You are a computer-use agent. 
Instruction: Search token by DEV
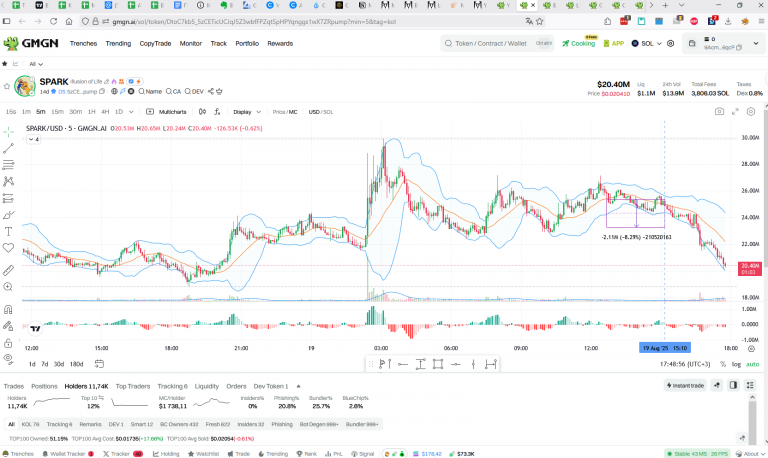(194, 91)
